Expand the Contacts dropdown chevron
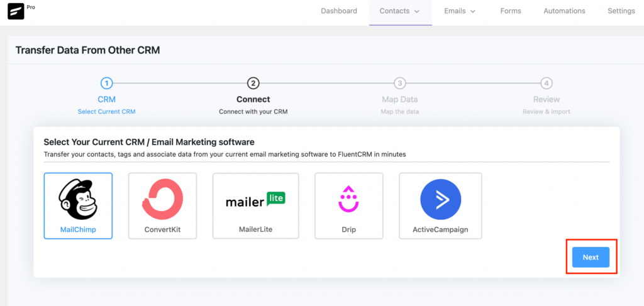 tap(417, 11)
